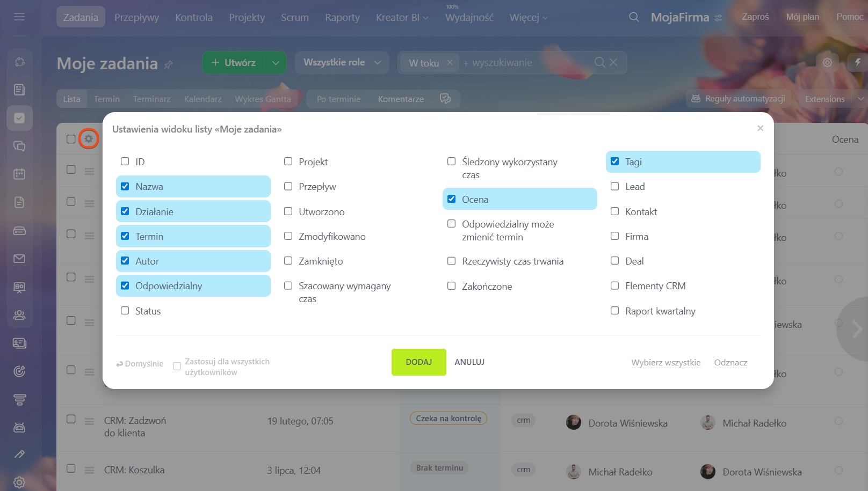Open the sliders icon beside MojaFirma

tap(719, 18)
